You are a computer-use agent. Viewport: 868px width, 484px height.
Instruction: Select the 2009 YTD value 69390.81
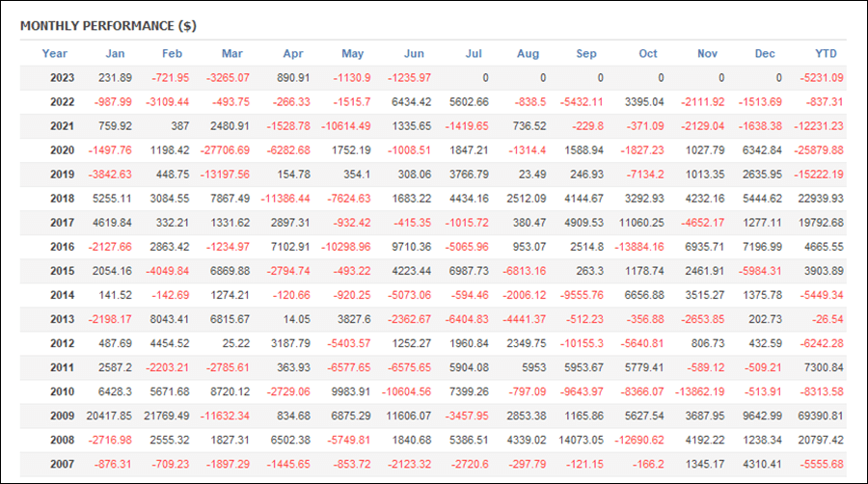[x=821, y=416]
